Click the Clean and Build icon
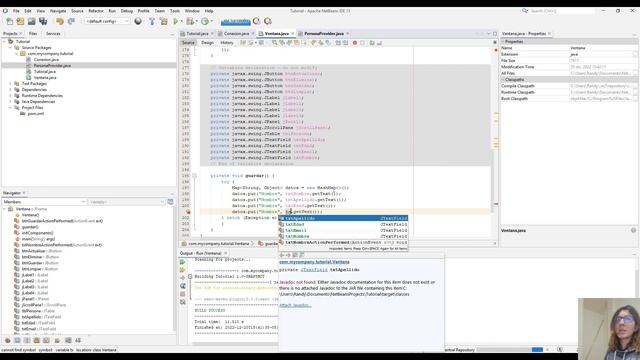 click(164, 21)
